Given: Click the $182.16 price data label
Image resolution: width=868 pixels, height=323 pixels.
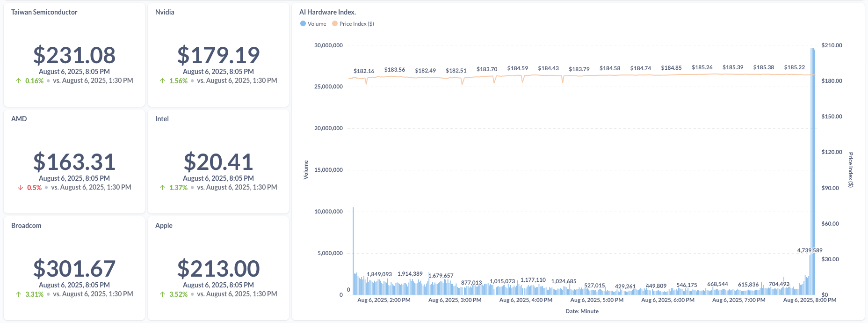Looking at the screenshot, I should click(x=364, y=71).
